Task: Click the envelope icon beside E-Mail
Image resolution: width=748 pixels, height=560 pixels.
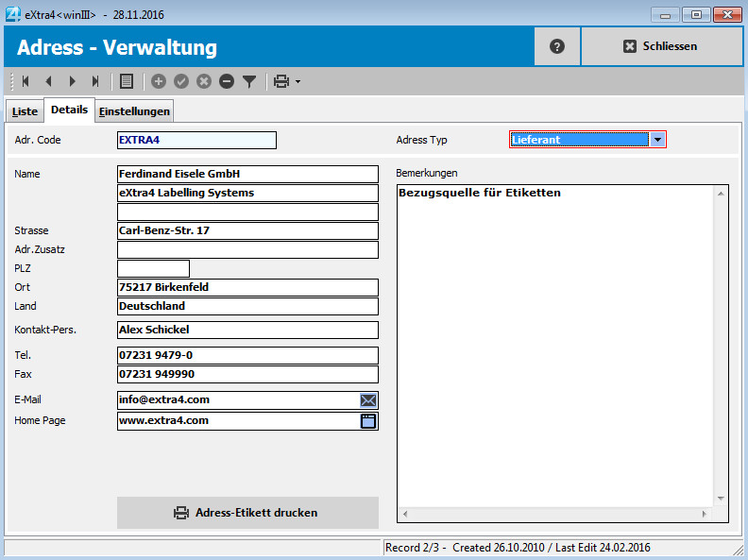Action: tap(368, 399)
